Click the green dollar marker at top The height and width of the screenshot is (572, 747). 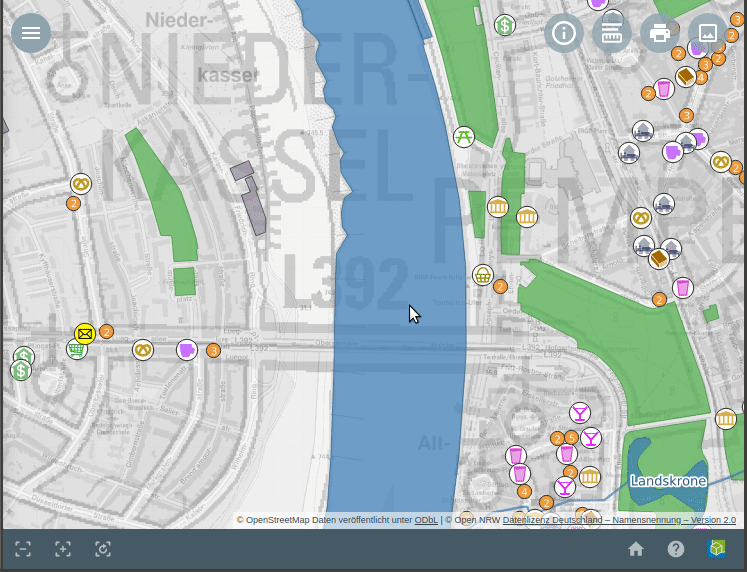coord(505,25)
